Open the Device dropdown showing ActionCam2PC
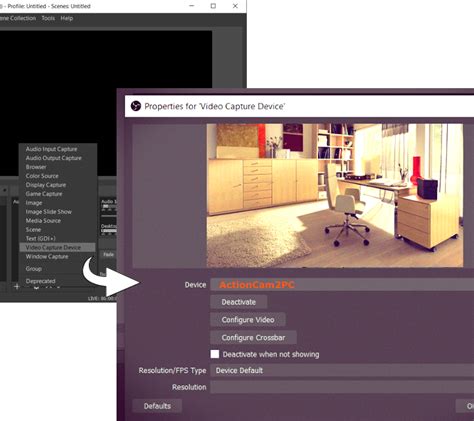 (342, 285)
